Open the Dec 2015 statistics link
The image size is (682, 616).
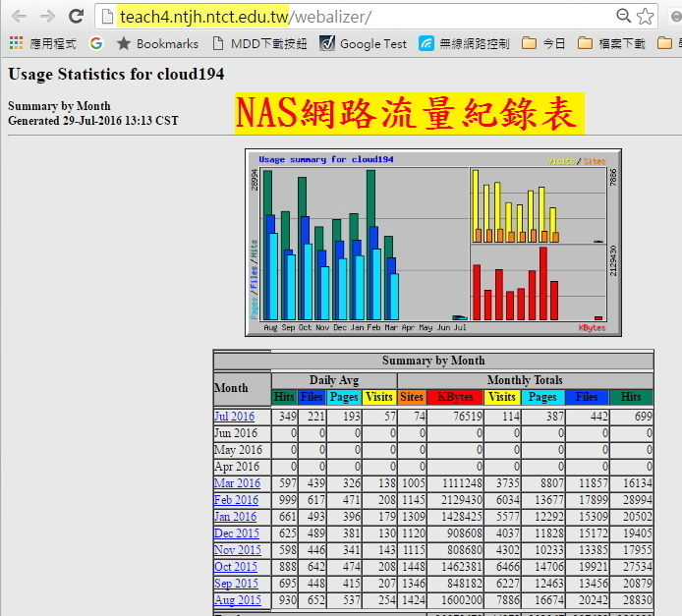click(x=237, y=533)
